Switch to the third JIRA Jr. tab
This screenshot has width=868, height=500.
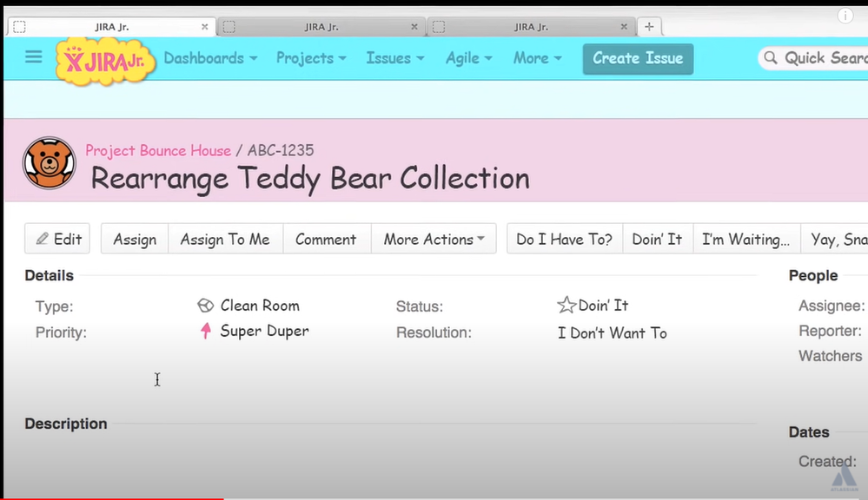530,27
